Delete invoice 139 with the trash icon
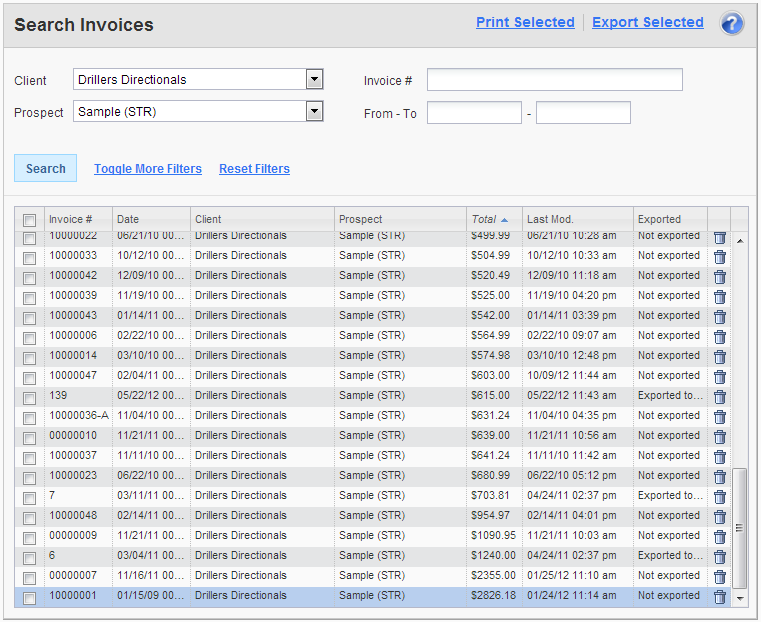Screen dimensions: 761x622 pos(719,397)
